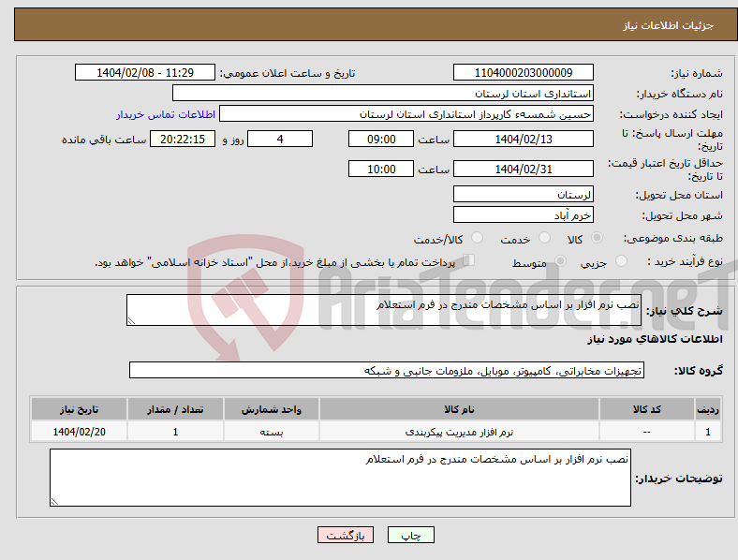Image resolution: width=738 pixels, height=560 pixels.
Task: Click the شماره نیاز number field
Action: click(523, 72)
